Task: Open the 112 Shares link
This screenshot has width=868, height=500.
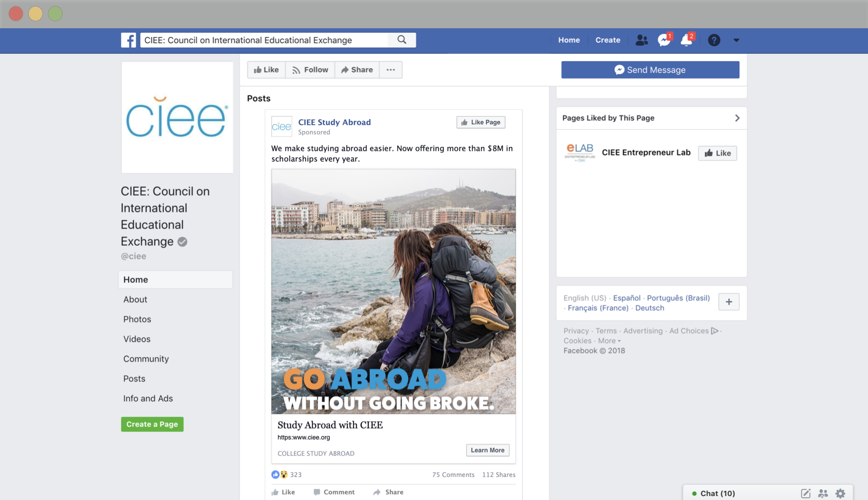Action: 499,475
